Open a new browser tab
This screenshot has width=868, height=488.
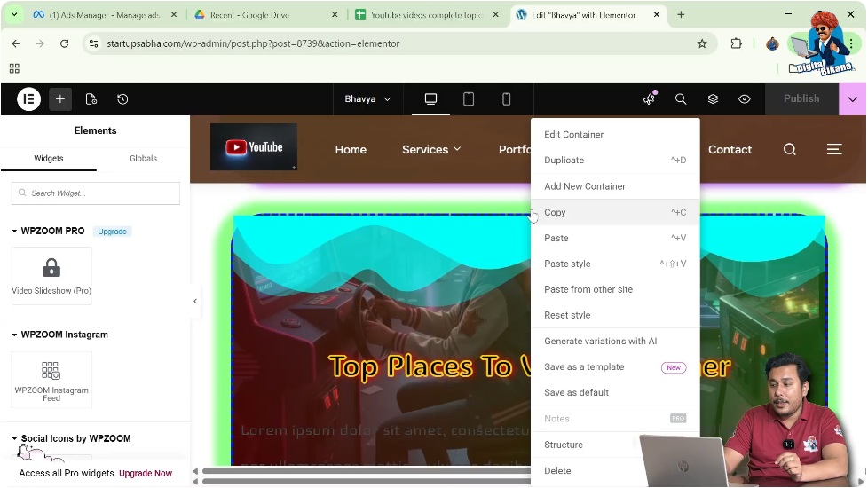pos(681,15)
